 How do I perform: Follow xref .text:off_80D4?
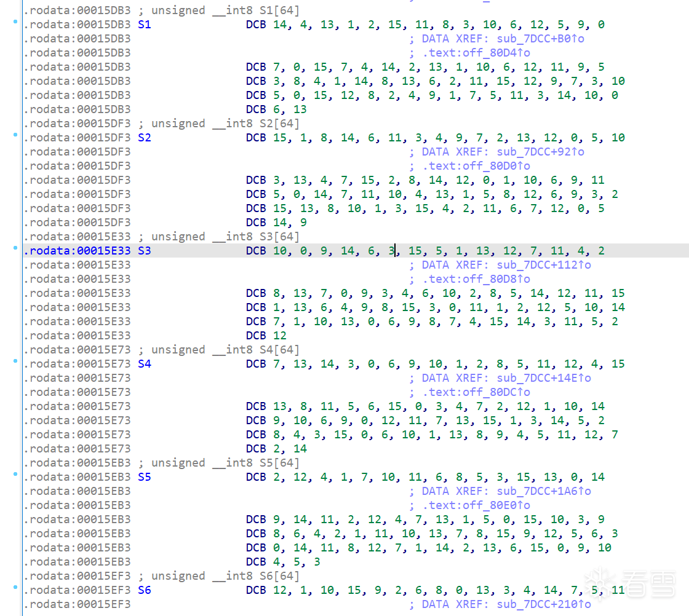(x=476, y=53)
